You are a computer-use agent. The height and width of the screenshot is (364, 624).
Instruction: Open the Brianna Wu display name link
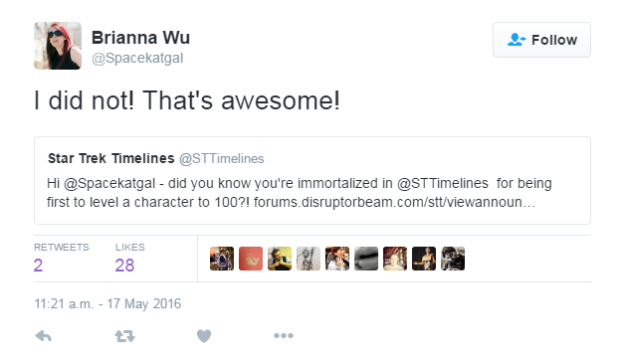[x=140, y=38]
